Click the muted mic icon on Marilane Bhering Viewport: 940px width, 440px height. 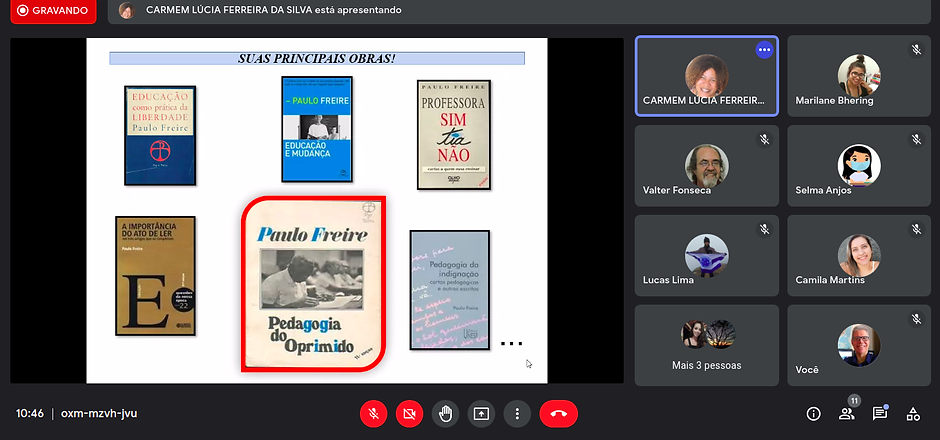[916, 50]
